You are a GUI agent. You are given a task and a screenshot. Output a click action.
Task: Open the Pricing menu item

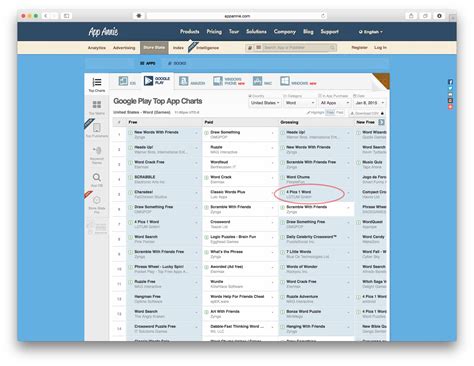pos(214,32)
